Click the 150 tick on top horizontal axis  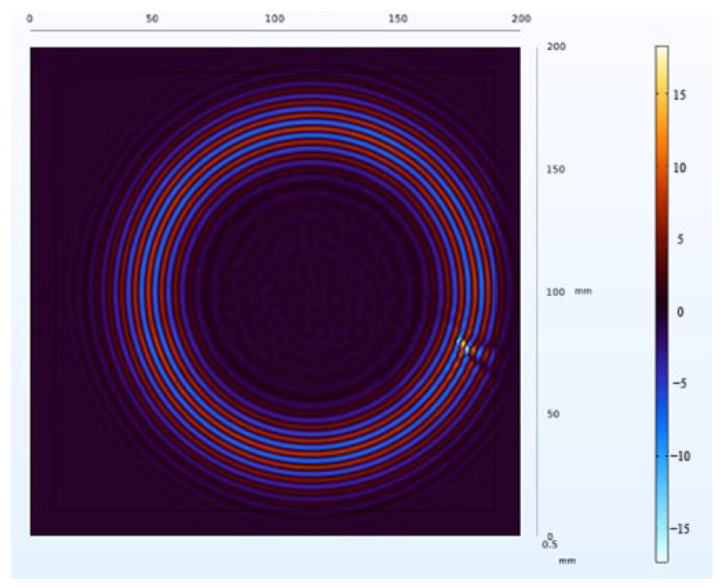click(x=398, y=19)
